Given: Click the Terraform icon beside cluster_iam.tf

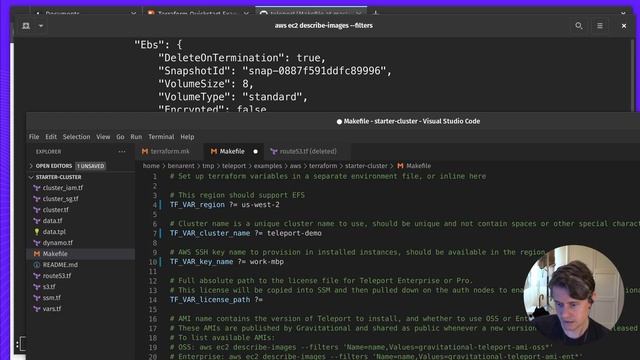Looking at the screenshot, I should coord(37,188).
